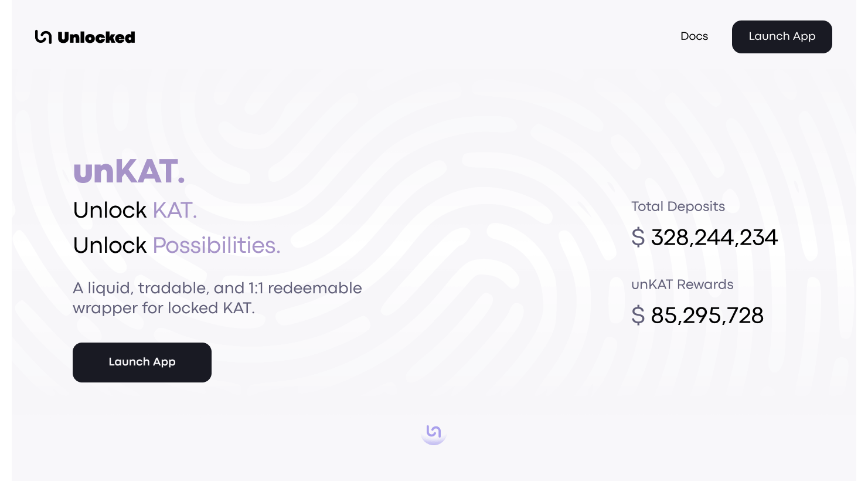The height and width of the screenshot is (481, 868).
Task: Select the purple KAT. word in tagline
Action: tap(175, 210)
